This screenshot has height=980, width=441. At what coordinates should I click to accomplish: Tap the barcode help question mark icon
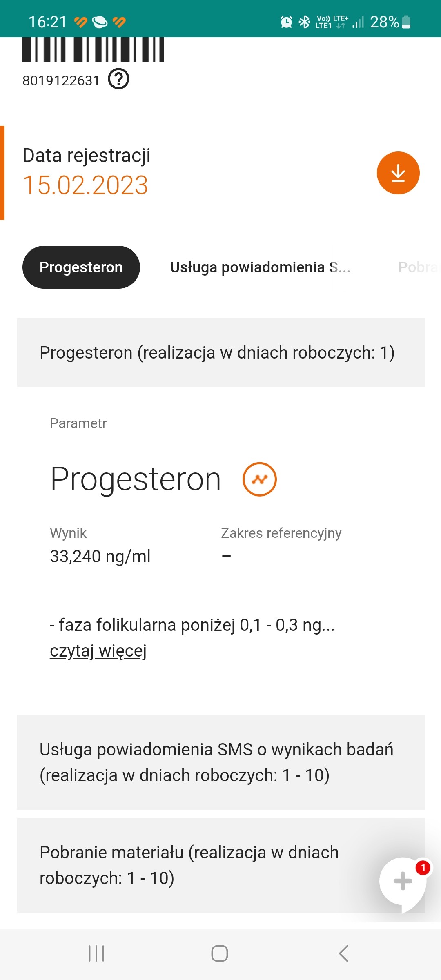tap(118, 79)
